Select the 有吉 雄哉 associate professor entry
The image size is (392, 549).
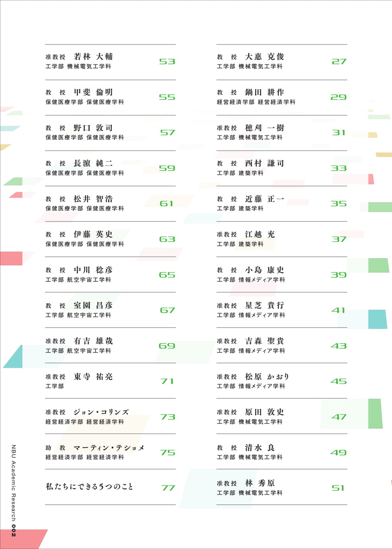pyautogui.click(x=110, y=346)
